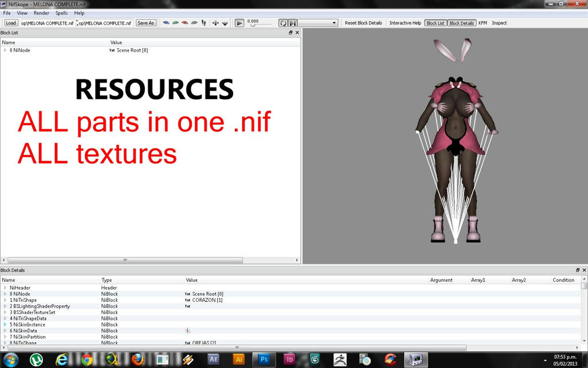Open After Effects from the taskbar
Screen dimensions: 588x368
tap(213, 360)
